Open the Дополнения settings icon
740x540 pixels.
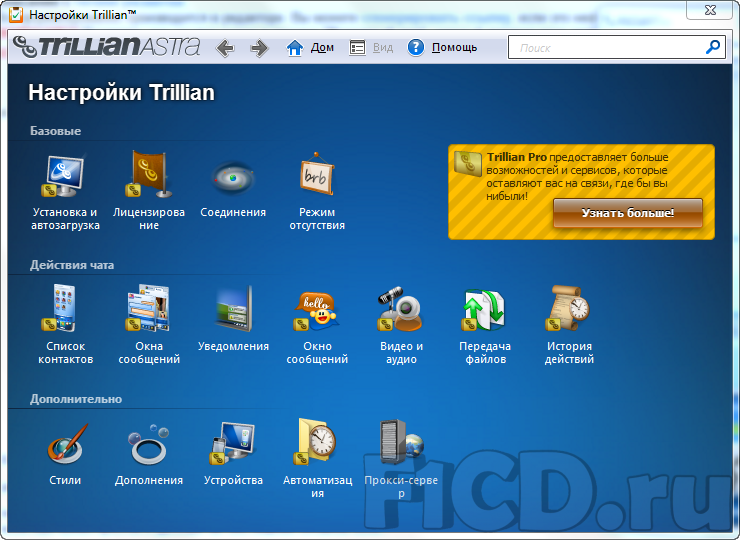[x=149, y=445]
